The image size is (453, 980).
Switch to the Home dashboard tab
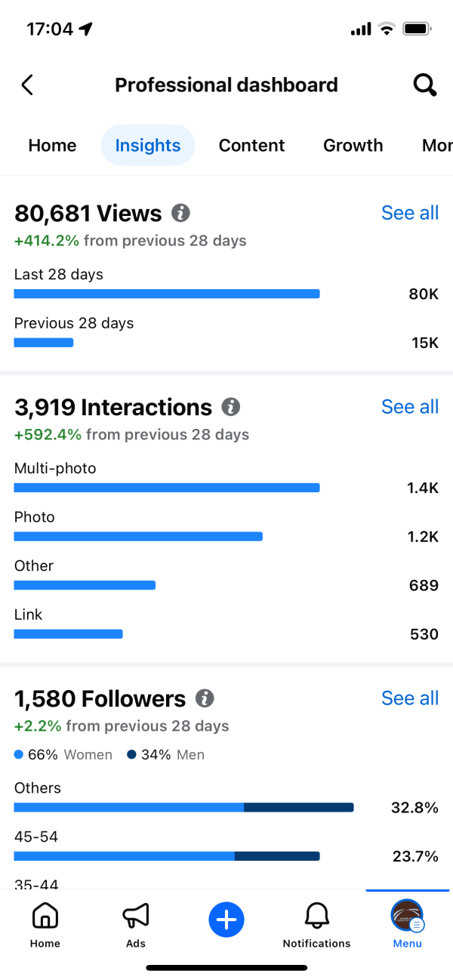(52, 146)
